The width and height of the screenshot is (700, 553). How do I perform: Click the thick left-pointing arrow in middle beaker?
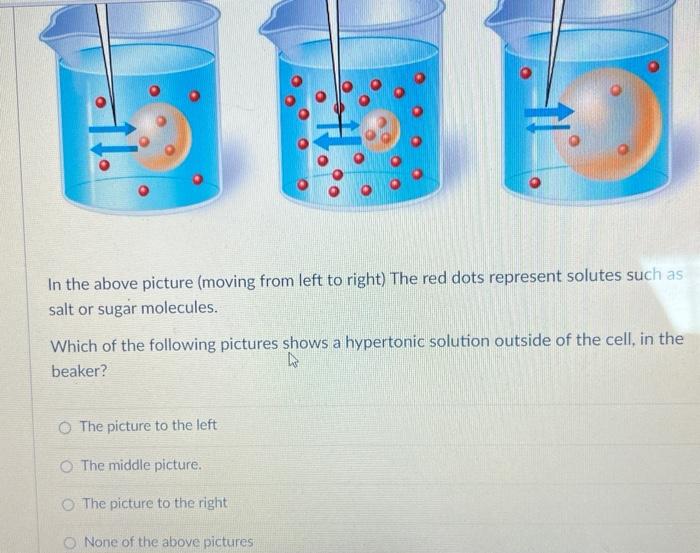[337, 142]
